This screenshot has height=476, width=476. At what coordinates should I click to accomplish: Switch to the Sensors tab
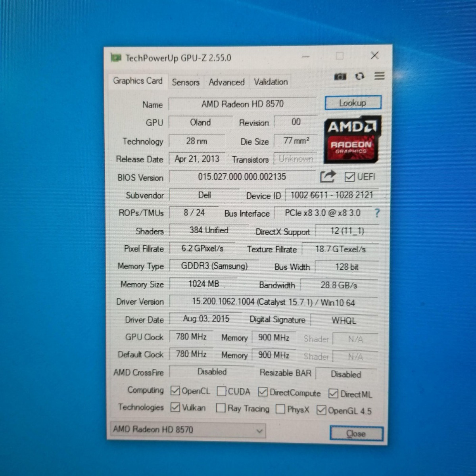(186, 82)
